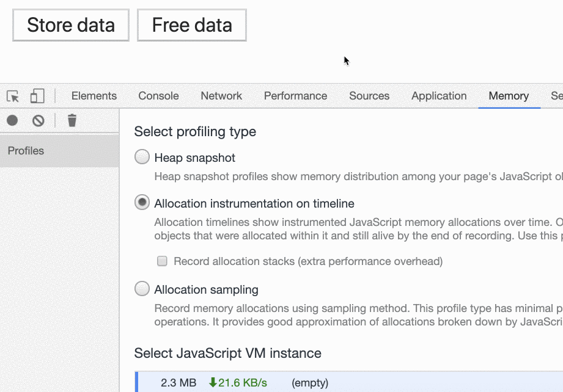Switch to the Application tab
This screenshot has width=563, height=392.
[439, 96]
